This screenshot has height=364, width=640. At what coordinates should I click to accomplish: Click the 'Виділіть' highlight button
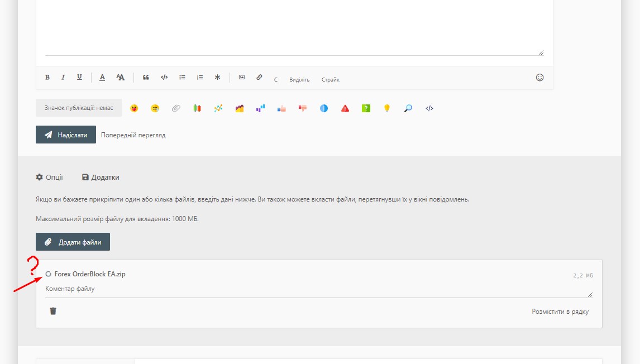pyautogui.click(x=299, y=80)
